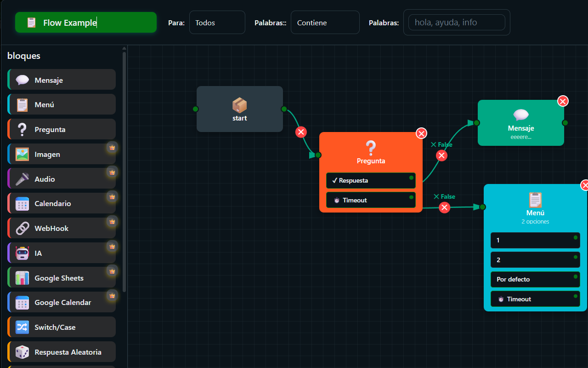This screenshot has width=588, height=368.
Task: Delete the Pregunta node with its red X
Action: click(421, 133)
